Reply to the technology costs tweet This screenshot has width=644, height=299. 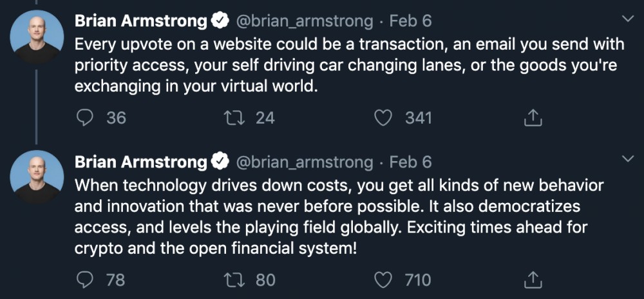click(86, 280)
